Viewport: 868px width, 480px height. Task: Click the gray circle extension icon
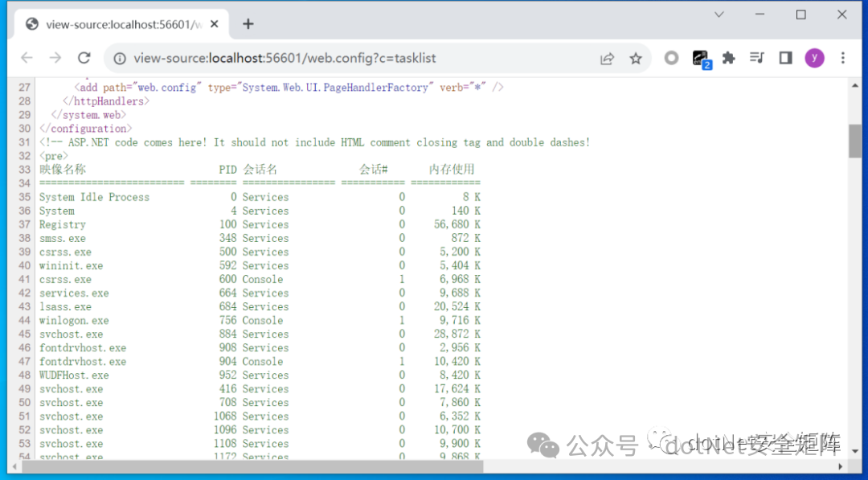click(x=671, y=58)
